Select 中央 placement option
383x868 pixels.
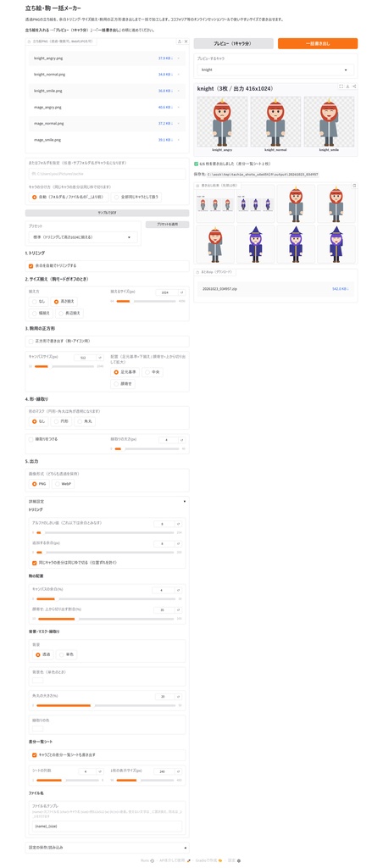coord(153,372)
